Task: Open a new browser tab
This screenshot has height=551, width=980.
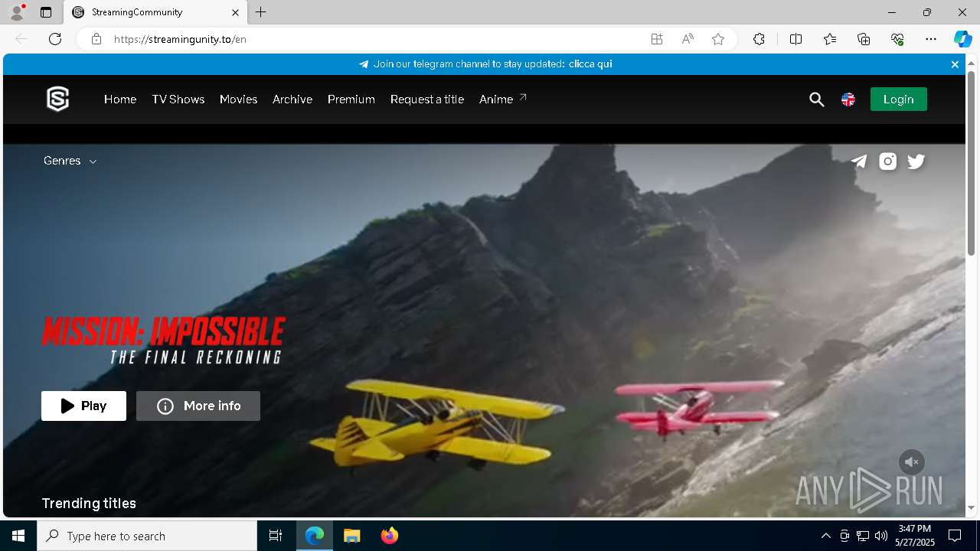Action: pos(261,12)
